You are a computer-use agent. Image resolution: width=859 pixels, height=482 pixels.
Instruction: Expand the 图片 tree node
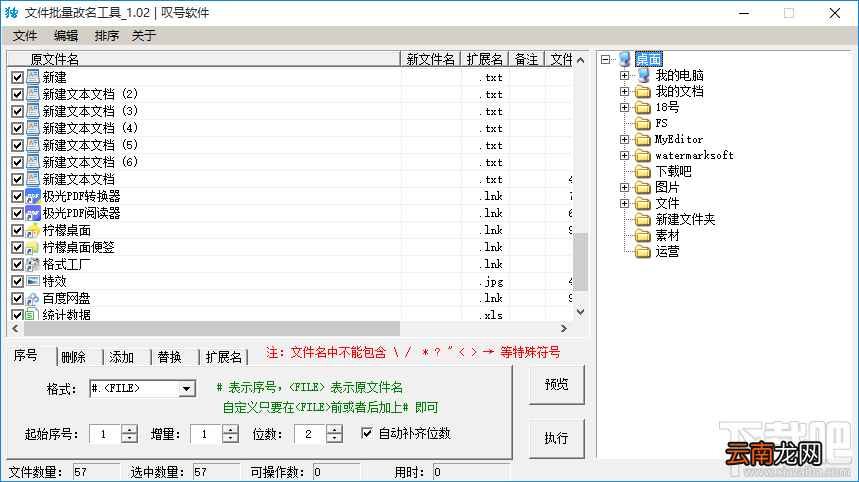[624, 187]
